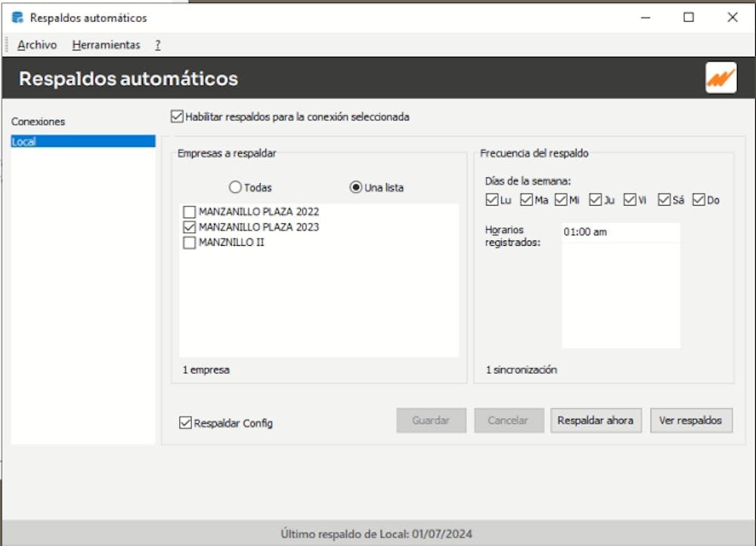This screenshot has height=546, width=756.
Task: Click the orange graph logo at top right
Action: (720, 78)
